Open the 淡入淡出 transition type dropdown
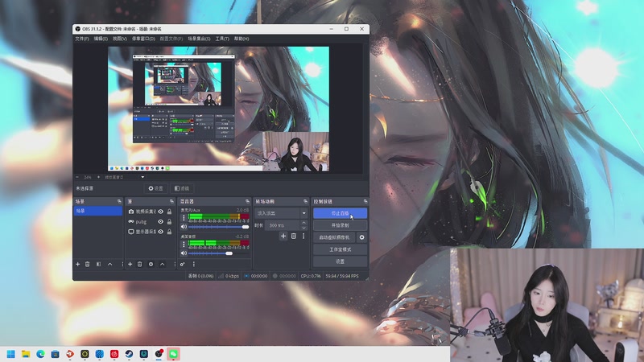This screenshot has width=644, height=362. tap(281, 213)
